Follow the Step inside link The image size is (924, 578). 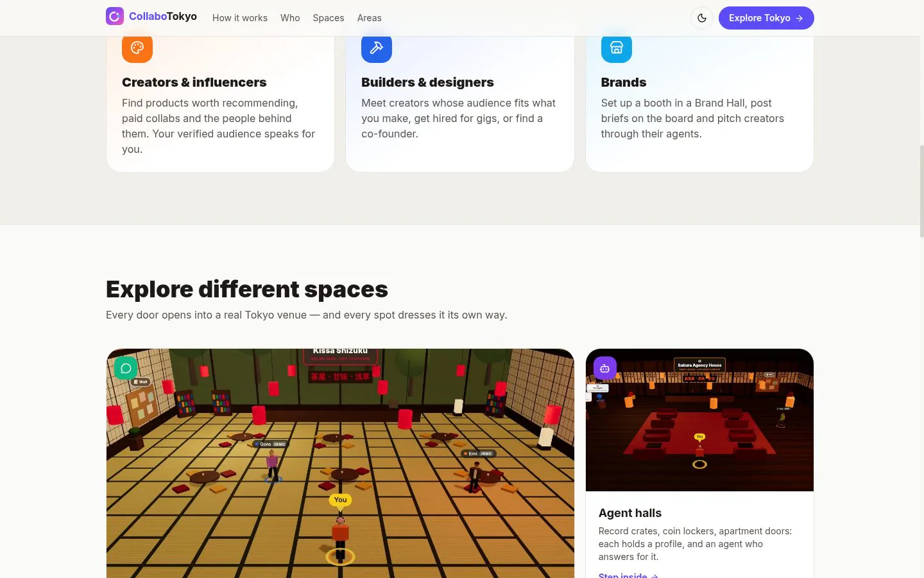point(628,575)
